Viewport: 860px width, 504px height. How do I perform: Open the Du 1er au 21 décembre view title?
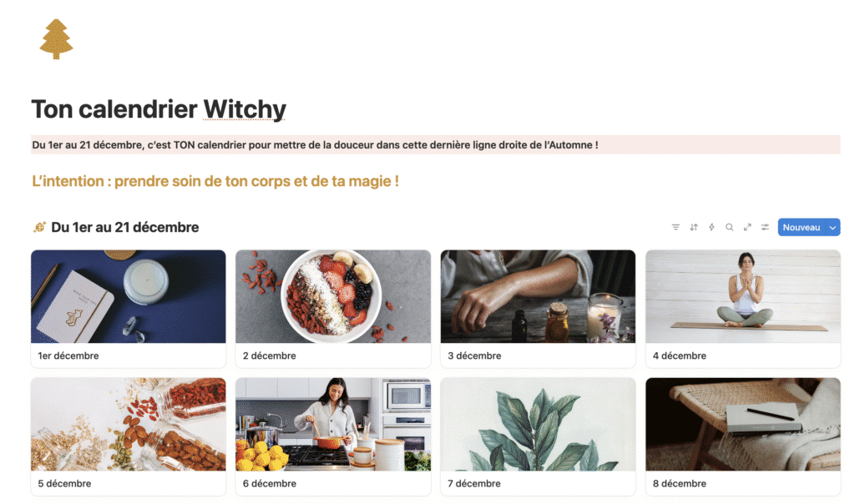[125, 227]
